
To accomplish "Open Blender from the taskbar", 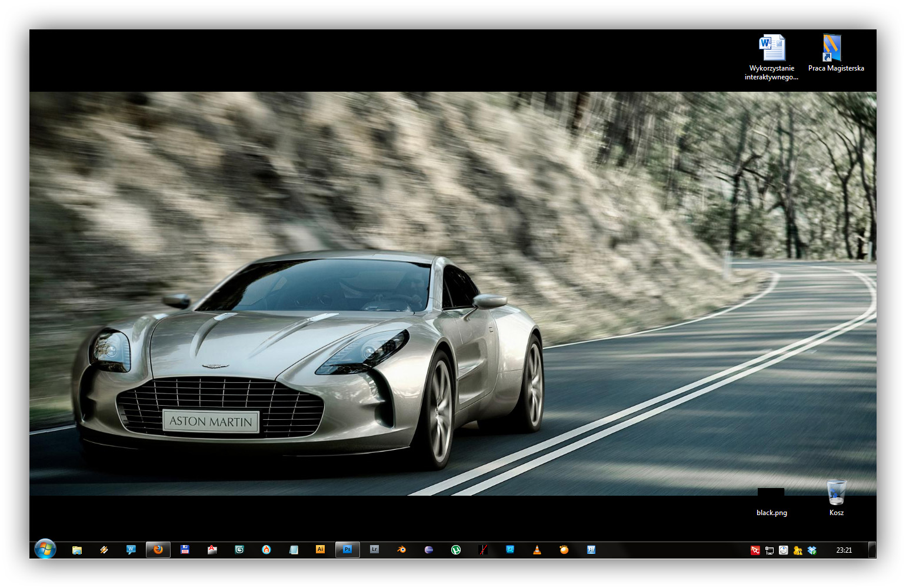I will (x=402, y=550).
